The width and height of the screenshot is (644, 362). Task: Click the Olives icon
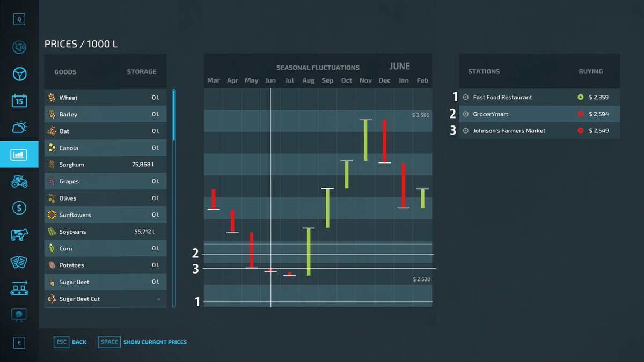click(x=52, y=198)
